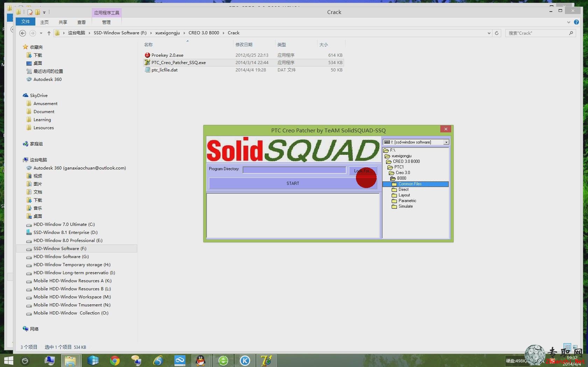Switch to the 共享 ribbon tab

pyautogui.click(x=63, y=22)
